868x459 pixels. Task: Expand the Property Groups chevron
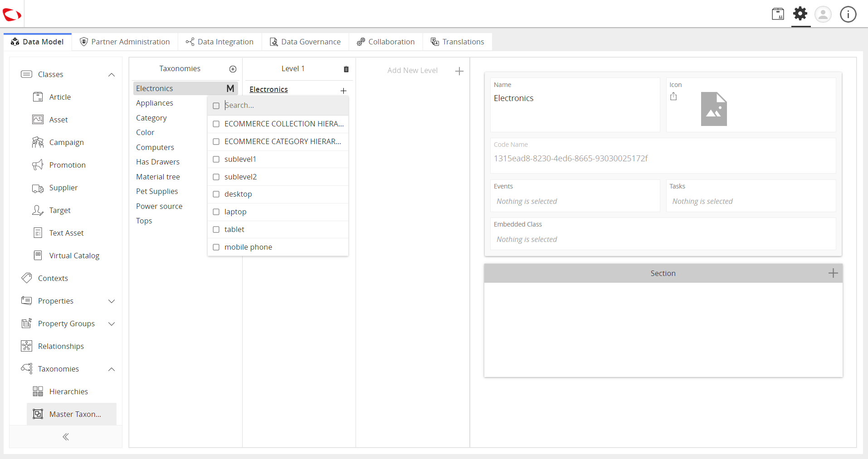112,324
